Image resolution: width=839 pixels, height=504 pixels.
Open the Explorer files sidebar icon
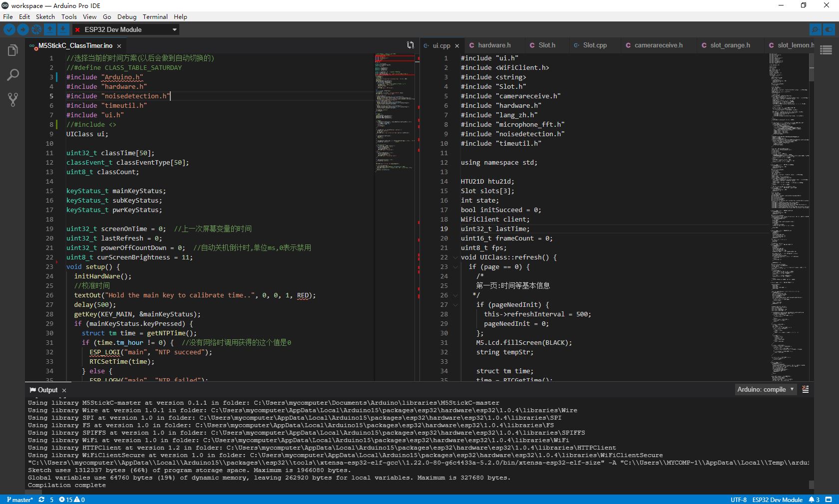point(13,50)
